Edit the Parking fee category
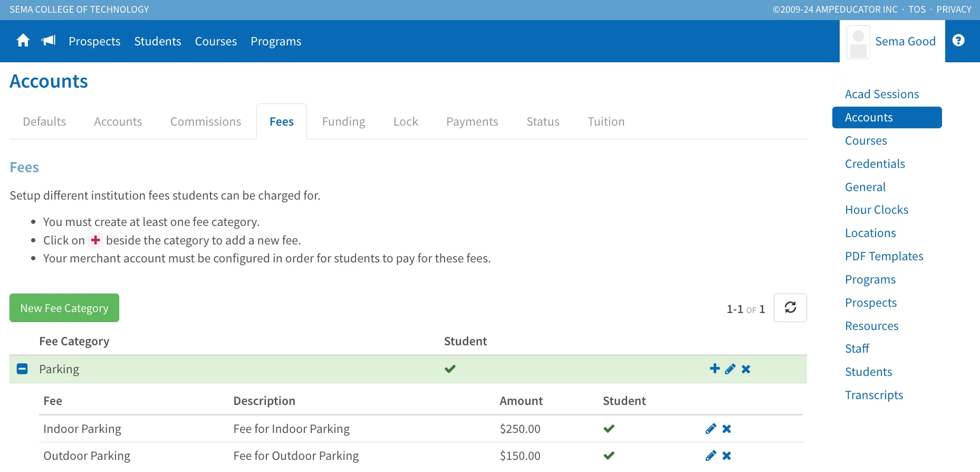 (730, 369)
